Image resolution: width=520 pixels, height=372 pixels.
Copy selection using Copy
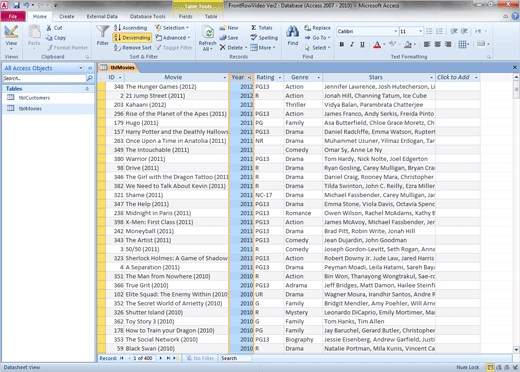pos(56,38)
